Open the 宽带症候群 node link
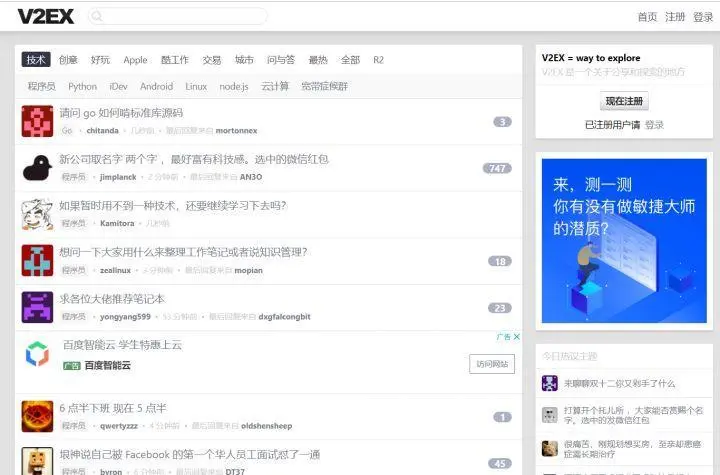 point(325,86)
